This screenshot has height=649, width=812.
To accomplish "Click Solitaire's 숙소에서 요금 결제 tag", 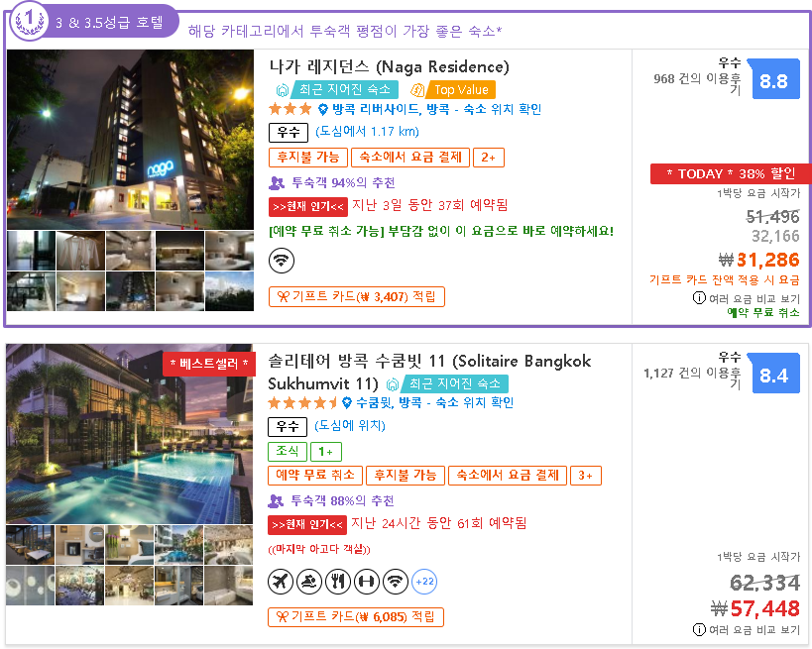I will click(508, 475).
